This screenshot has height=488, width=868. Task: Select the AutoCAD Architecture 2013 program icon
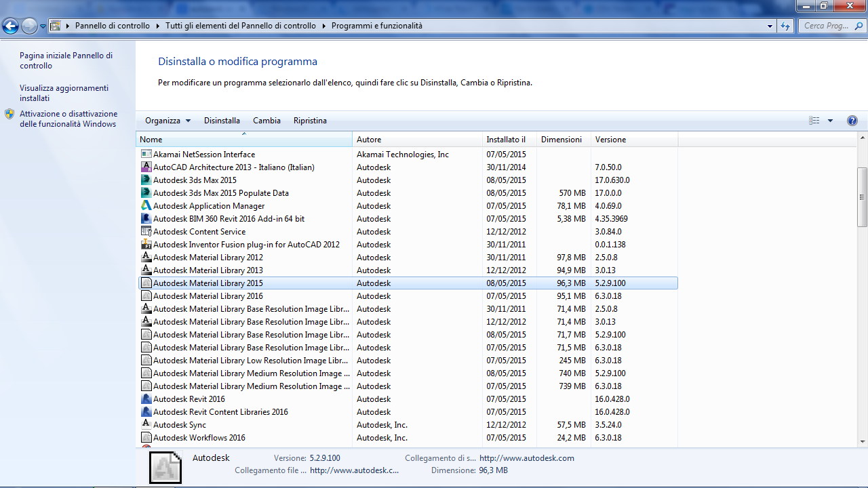(146, 167)
